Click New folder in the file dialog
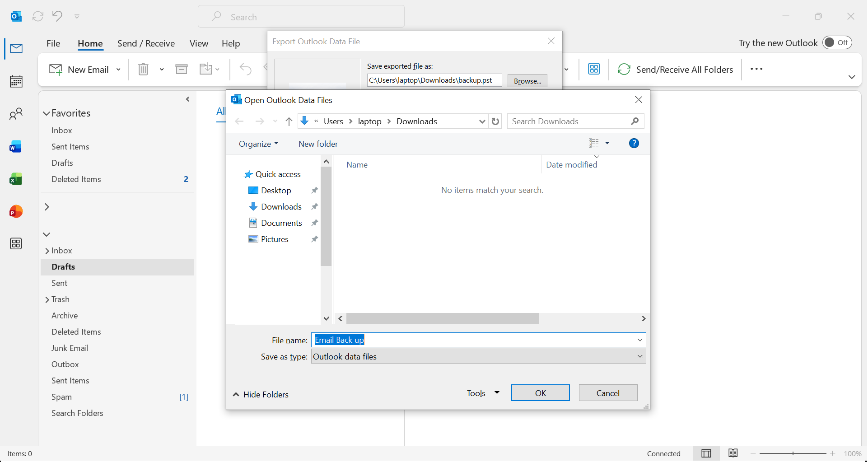The image size is (868, 462). click(x=318, y=144)
